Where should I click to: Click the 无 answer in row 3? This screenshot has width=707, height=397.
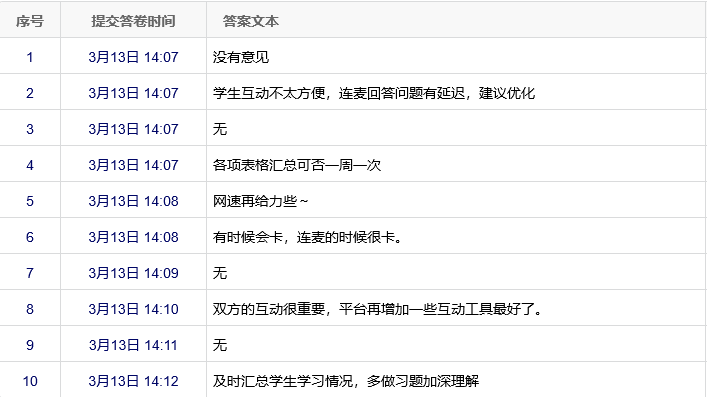pos(220,129)
